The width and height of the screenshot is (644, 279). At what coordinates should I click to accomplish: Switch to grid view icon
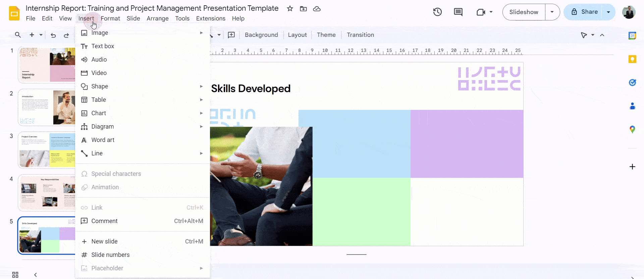(x=15, y=275)
